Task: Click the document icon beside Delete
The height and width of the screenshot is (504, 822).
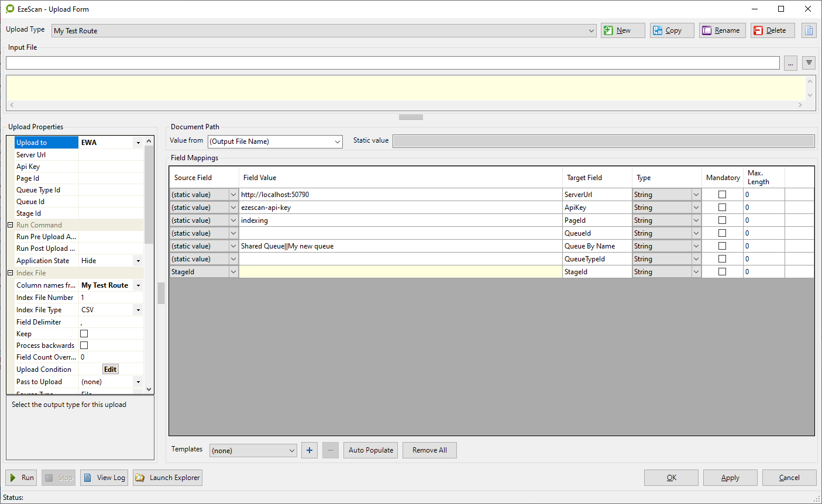Action: pyautogui.click(x=809, y=30)
